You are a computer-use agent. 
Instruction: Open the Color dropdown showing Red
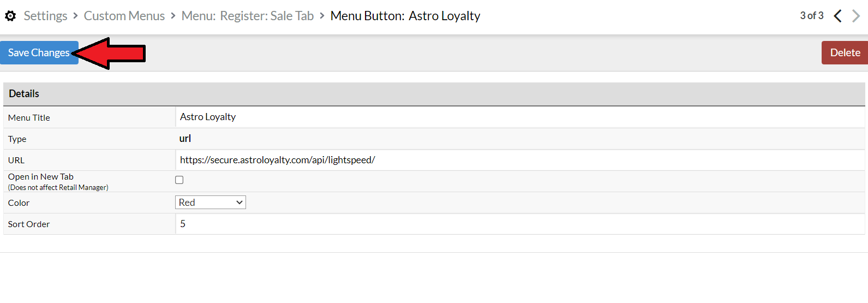(x=211, y=203)
